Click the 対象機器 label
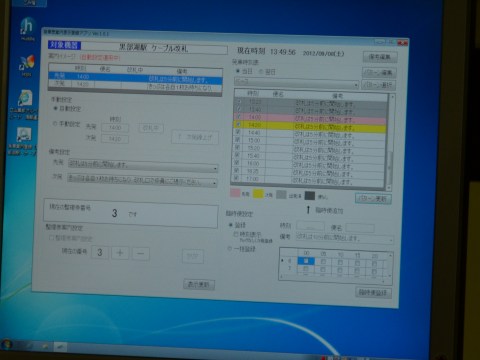 tap(64, 44)
